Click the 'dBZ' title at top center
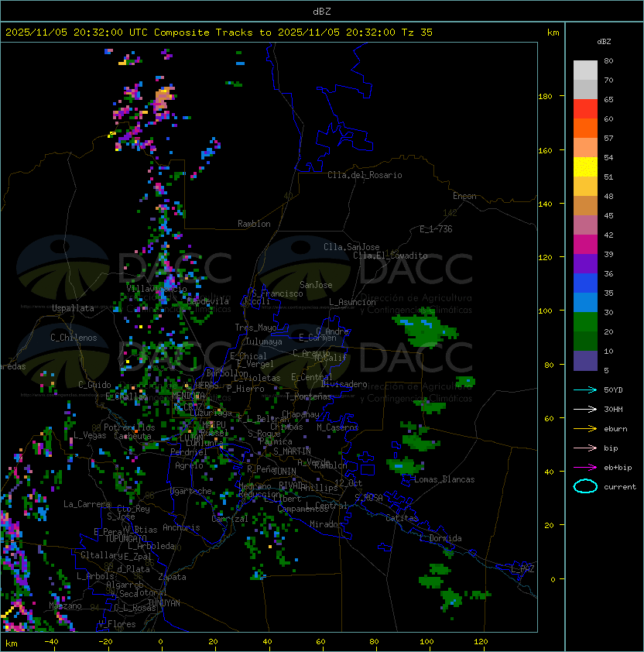 [322, 12]
